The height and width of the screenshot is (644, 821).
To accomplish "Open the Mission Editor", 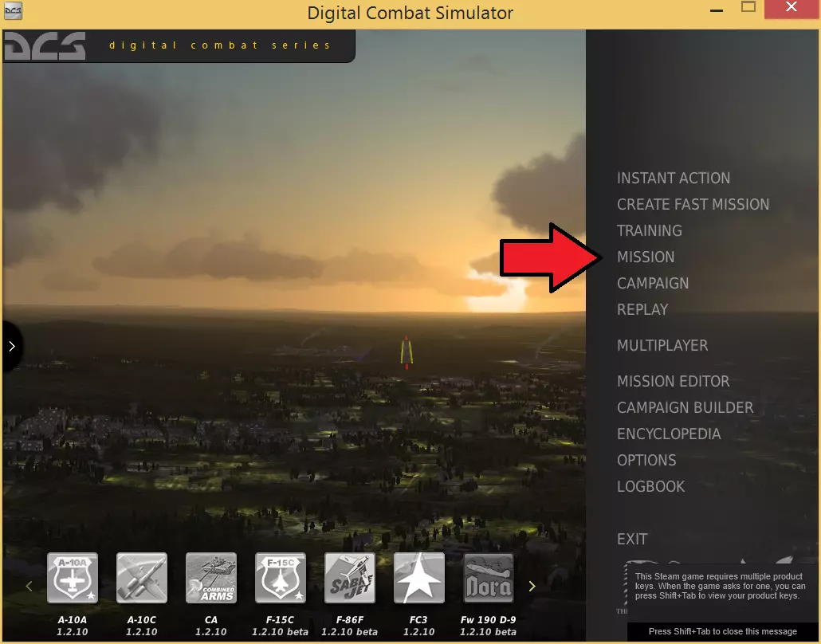I will pos(674,381).
